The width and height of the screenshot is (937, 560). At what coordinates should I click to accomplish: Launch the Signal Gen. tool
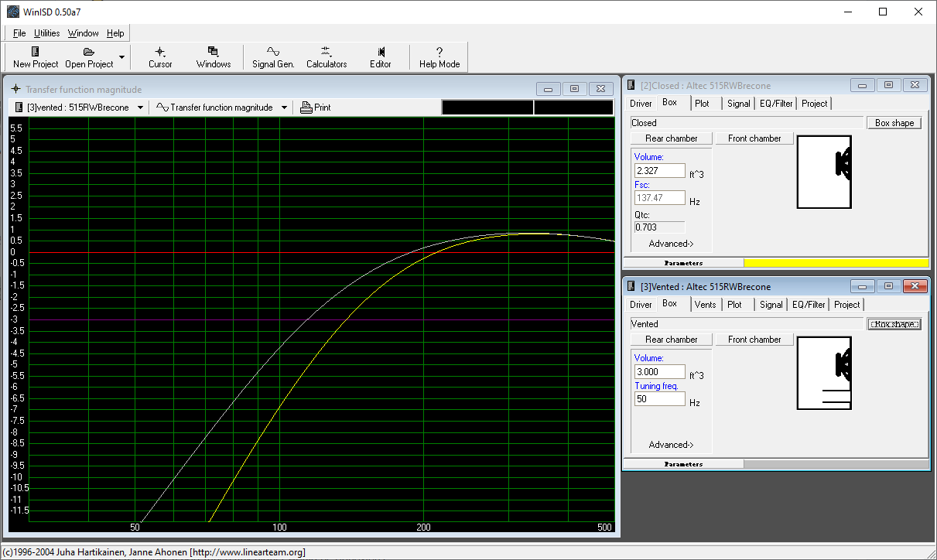[x=273, y=57]
